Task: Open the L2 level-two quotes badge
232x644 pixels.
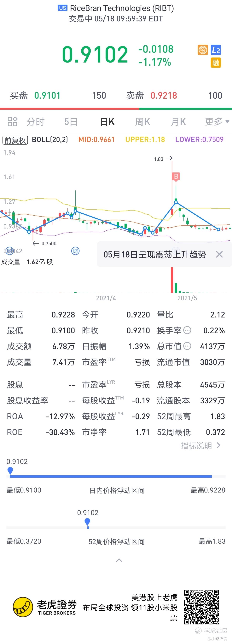Action: 216,50
